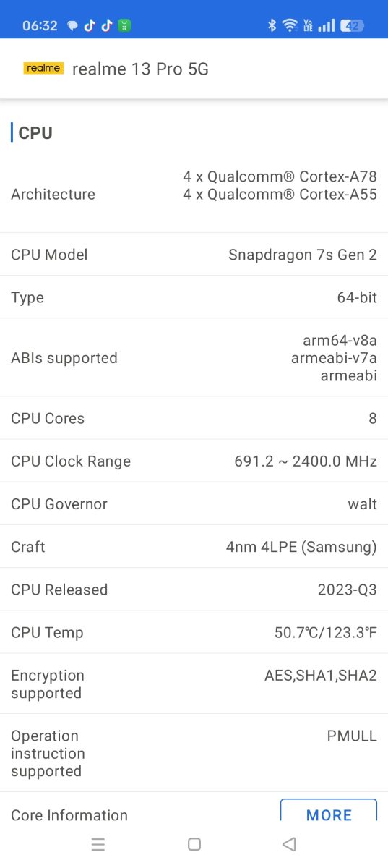388x868 pixels.
Task: Tap the realme brand logo
Action: 43,68
